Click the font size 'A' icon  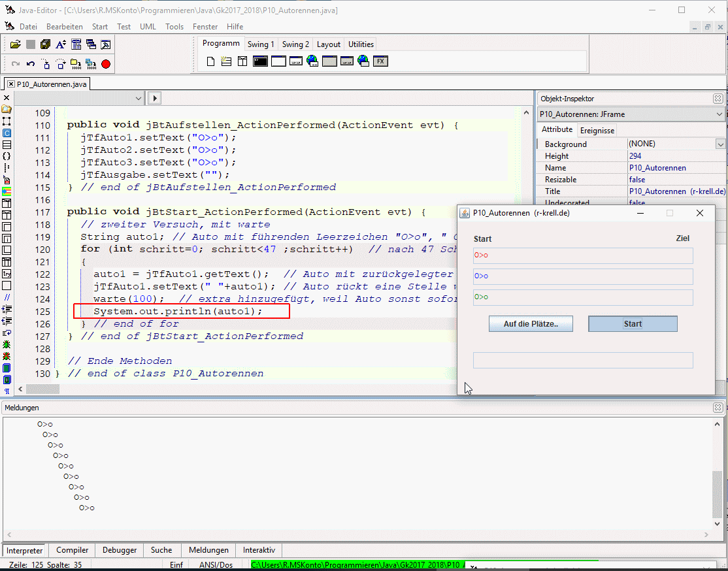click(61, 44)
